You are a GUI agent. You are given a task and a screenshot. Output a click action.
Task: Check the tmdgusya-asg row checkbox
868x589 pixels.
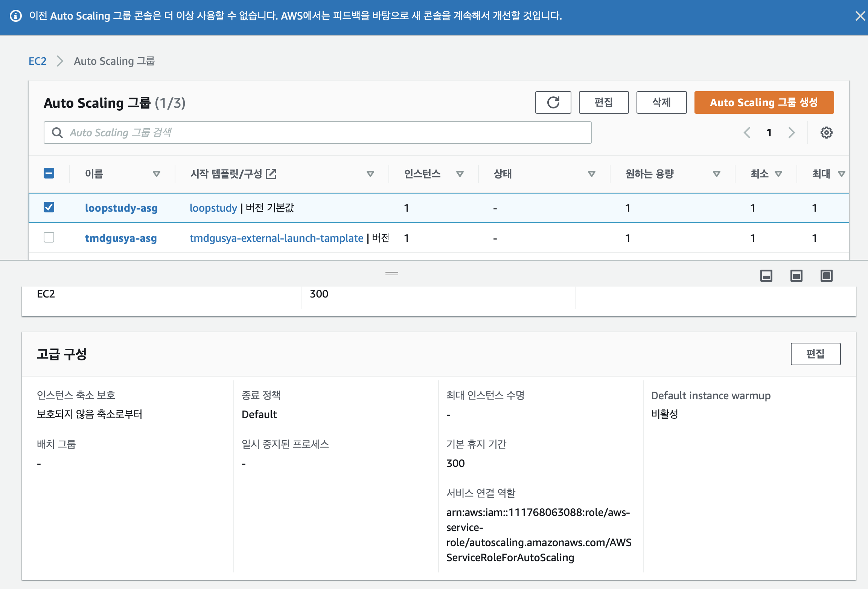pos(49,238)
